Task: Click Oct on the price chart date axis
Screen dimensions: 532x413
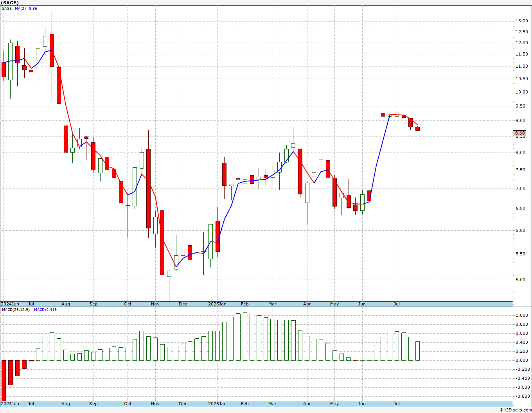Action: pos(128,304)
